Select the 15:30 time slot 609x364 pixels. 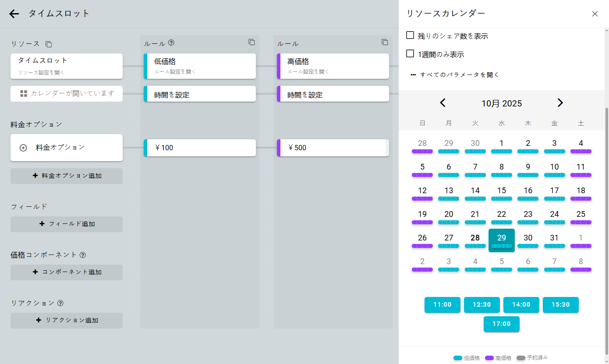561,305
